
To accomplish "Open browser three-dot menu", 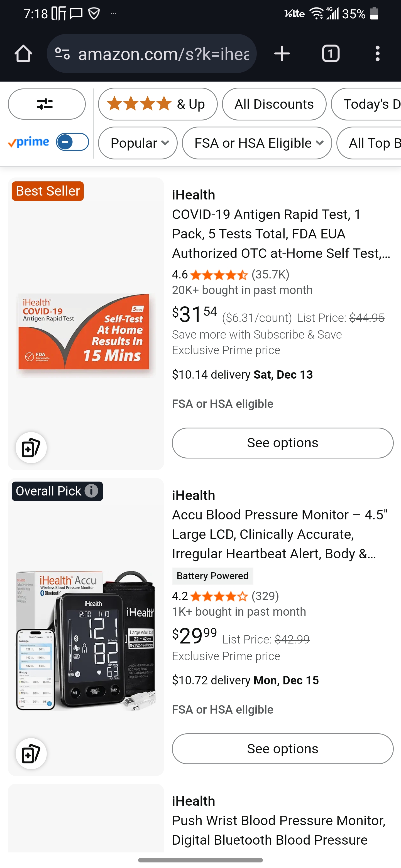I will pos(377,54).
